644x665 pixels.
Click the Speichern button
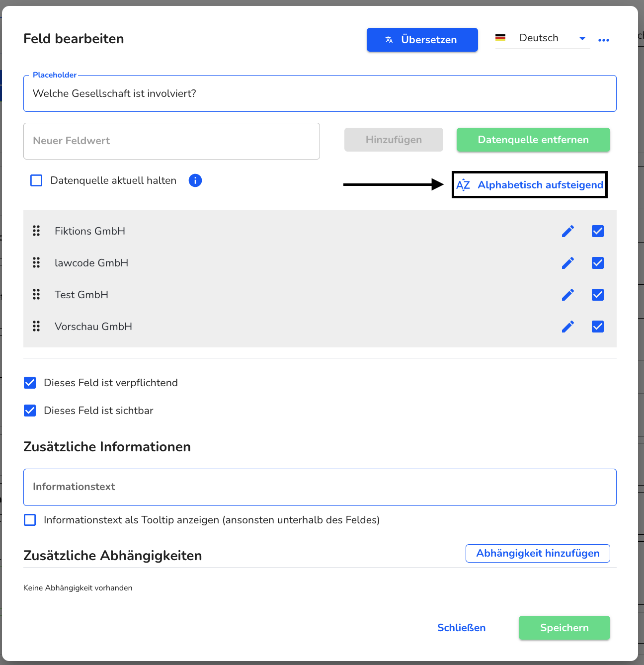click(564, 628)
